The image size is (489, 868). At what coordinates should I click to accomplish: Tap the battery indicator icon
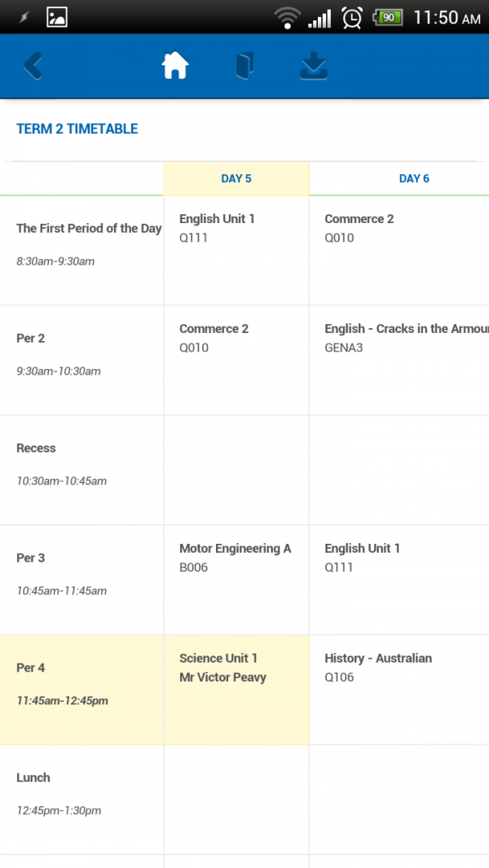coord(388,18)
